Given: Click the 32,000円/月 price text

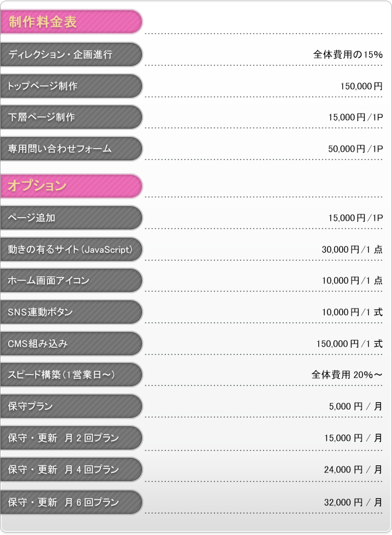Looking at the screenshot, I should (x=353, y=502).
